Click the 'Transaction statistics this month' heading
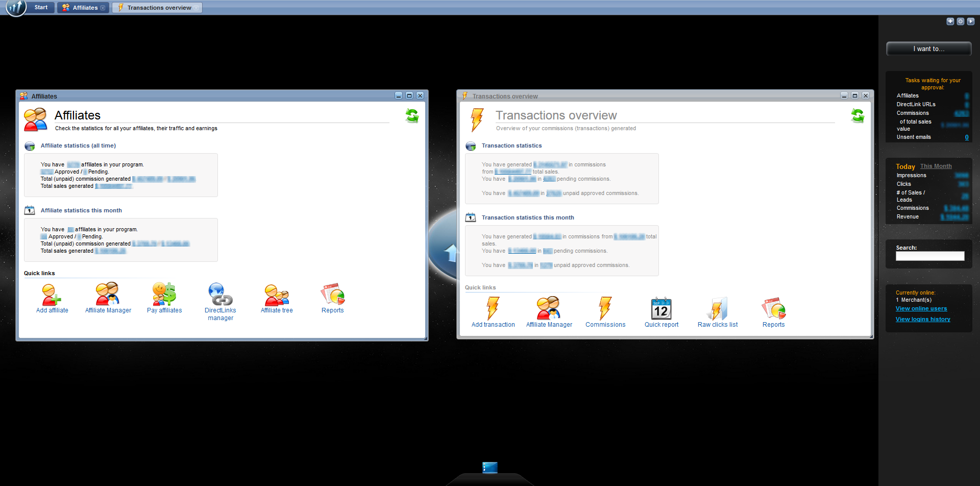The image size is (980, 486). (x=528, y=217)
